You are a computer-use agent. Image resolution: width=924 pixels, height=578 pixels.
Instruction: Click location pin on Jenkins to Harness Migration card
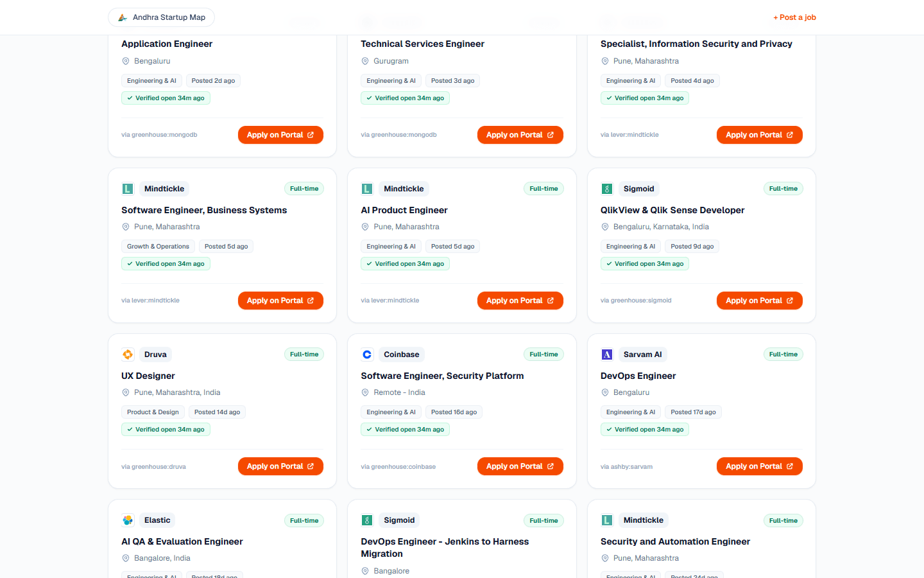(x=365, y=571)
